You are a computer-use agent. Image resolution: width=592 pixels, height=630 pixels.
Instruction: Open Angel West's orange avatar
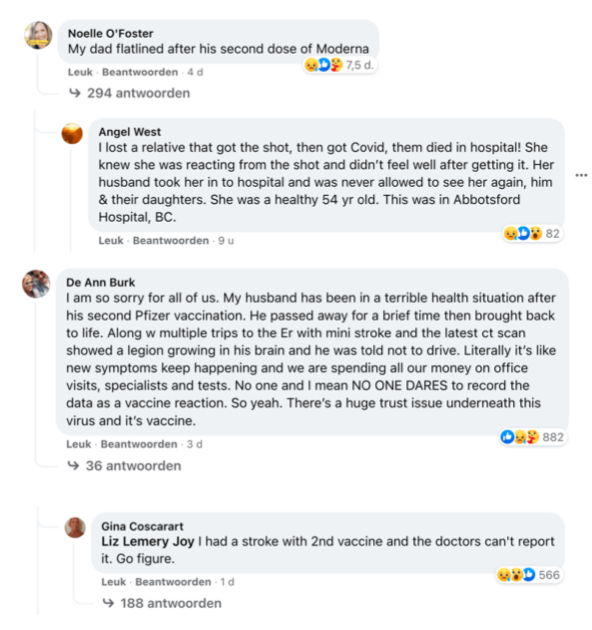(x=72, y=133)
